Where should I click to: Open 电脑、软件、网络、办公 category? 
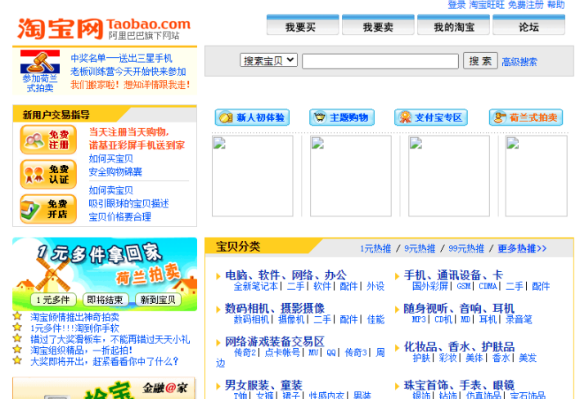(x=286, y=275)
